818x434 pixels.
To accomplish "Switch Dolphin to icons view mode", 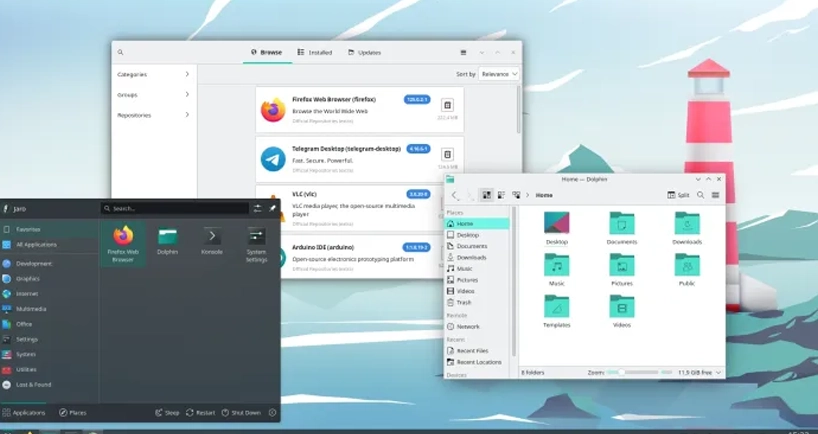I will 486,195.
